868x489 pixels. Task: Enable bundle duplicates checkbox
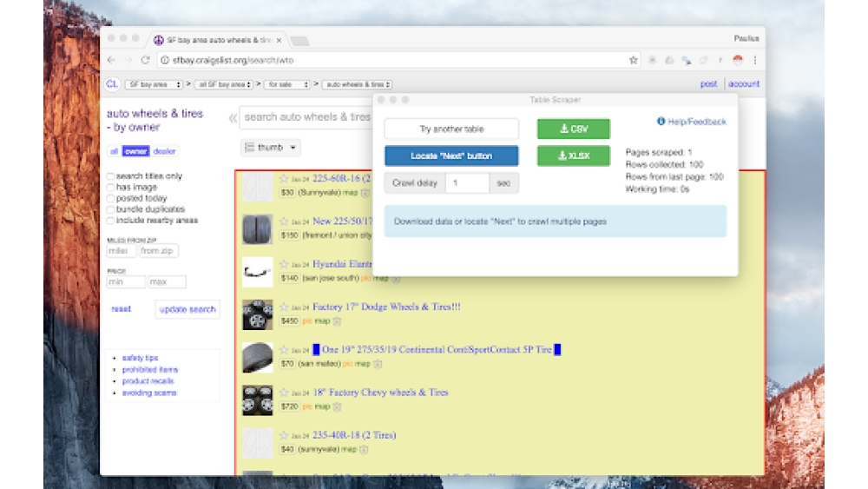(111, 209)
